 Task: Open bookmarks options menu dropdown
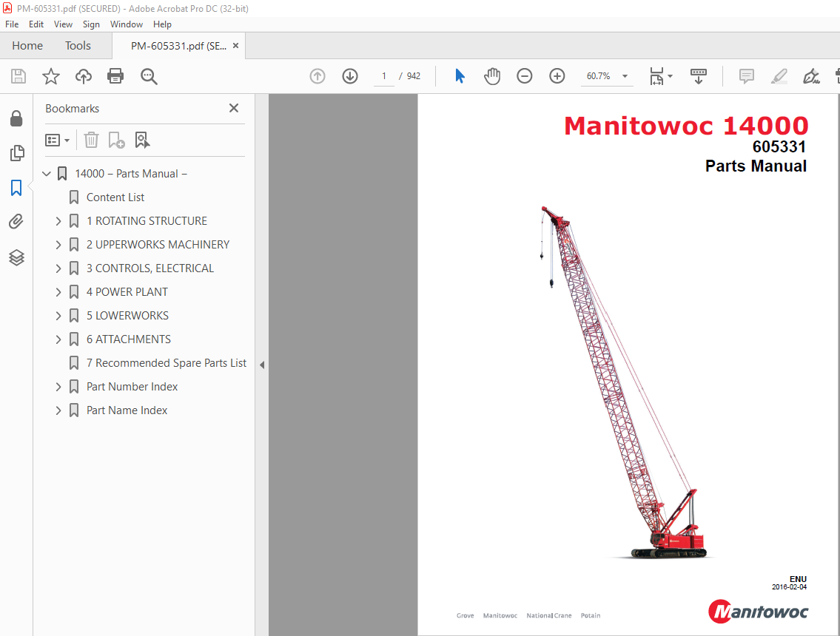(57, 141)
